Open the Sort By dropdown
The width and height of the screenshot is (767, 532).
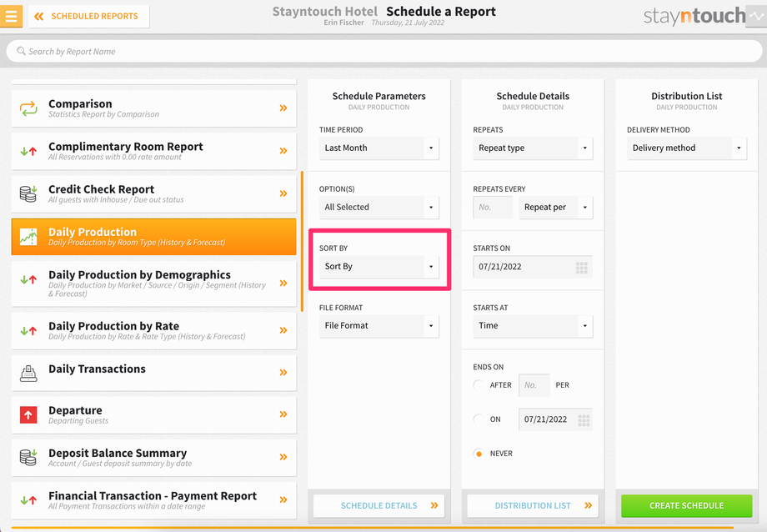pos(378,267)
